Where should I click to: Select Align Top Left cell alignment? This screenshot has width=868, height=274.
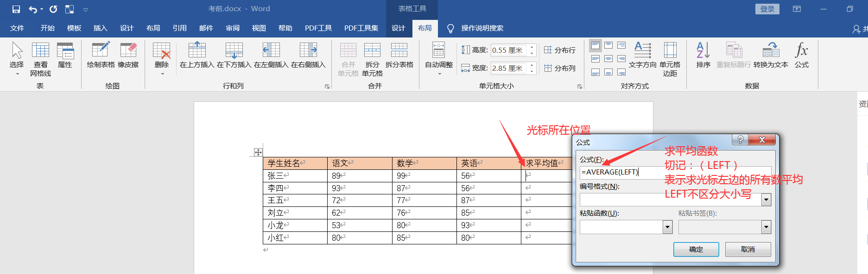tap(596, 45)
